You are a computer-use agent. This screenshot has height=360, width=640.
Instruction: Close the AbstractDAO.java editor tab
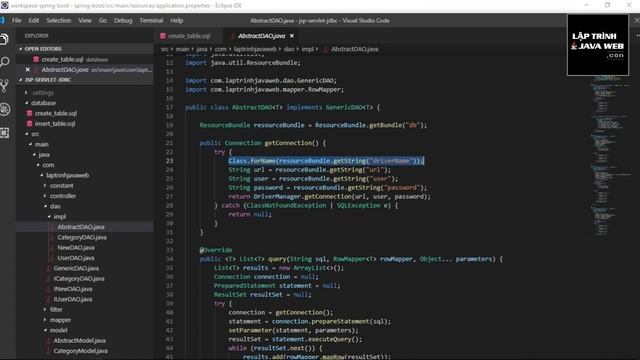click(x=292, y=36)
